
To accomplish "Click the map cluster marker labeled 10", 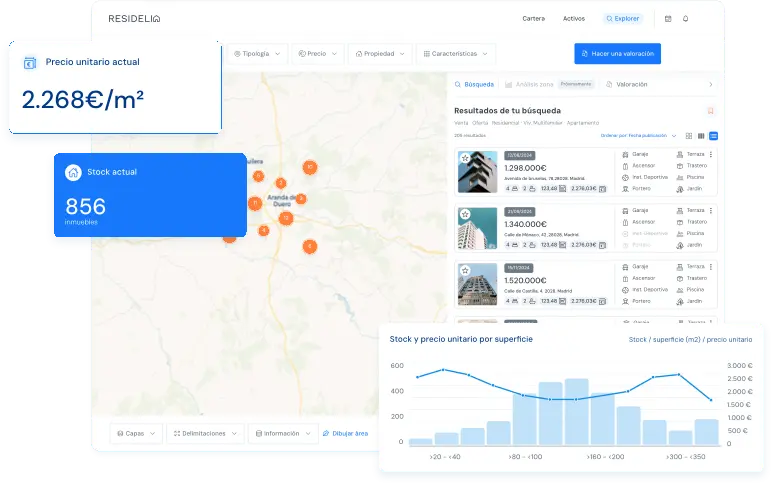I will click(310, 167).
